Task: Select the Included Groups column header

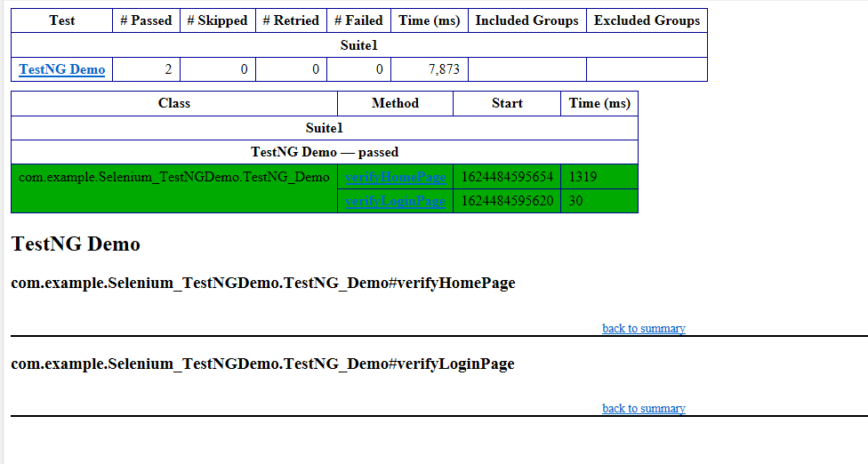Action: point(526,20)
